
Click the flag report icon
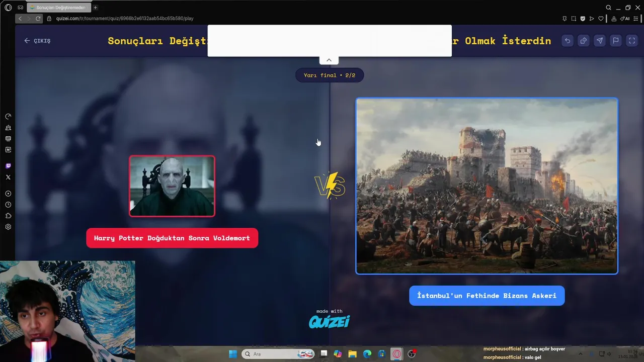pos(616,41)
